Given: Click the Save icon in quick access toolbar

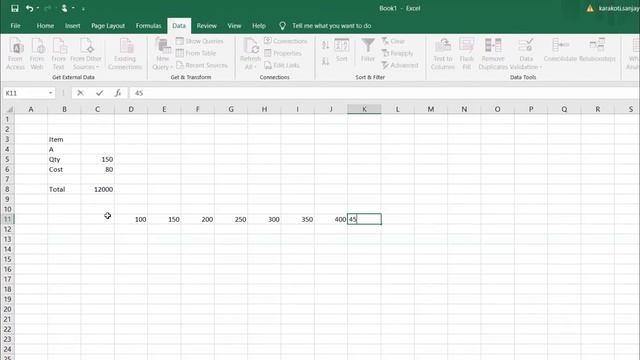Looking at the screenshot, I should (15, 8).
